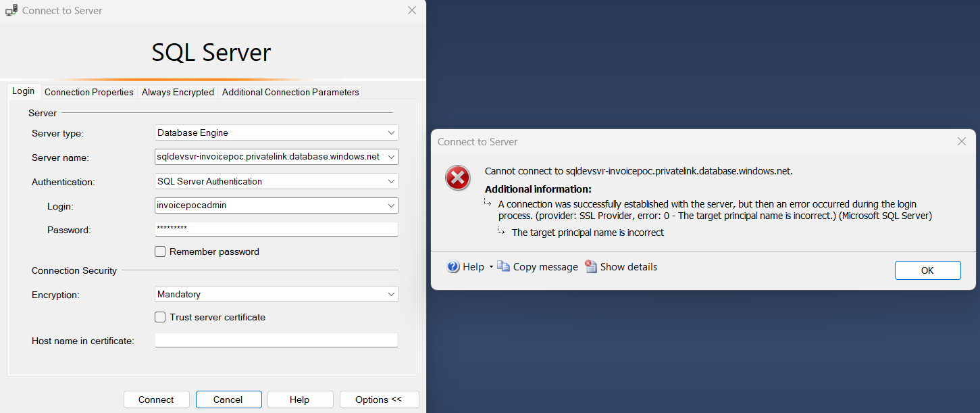Screen dimensions: 980x413
Task: Collapse options with Options << button
Action: [379, 399]
